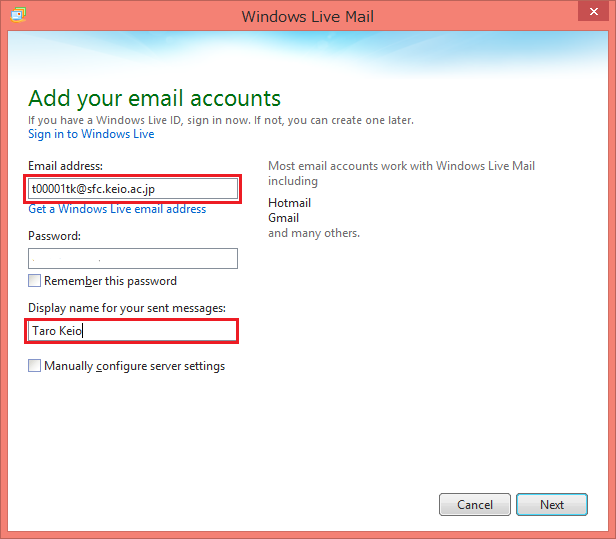Click the Manually configure server settings label text
Screen dimensions: 616x539
[134, 366]
